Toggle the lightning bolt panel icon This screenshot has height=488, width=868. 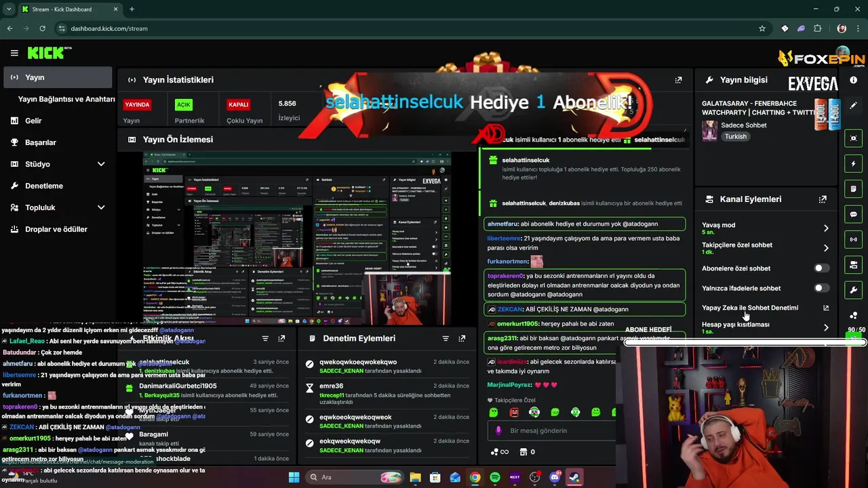click(x=853, y=163)
